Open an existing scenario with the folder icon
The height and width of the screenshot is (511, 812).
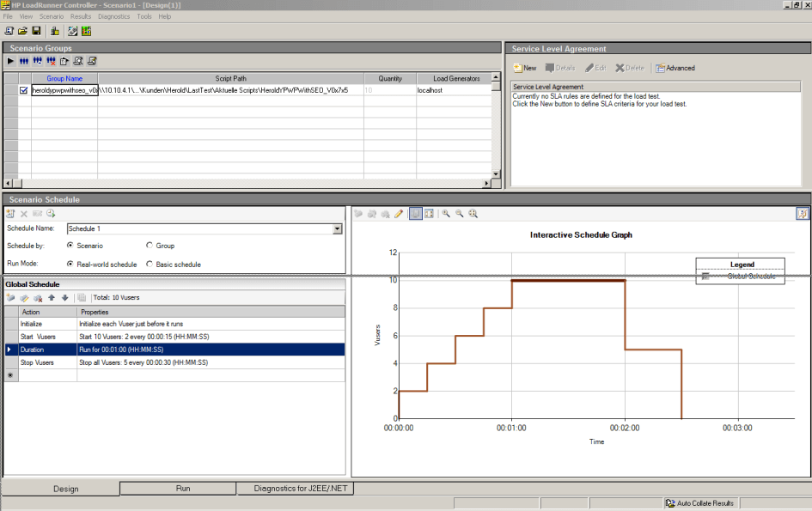23,31
